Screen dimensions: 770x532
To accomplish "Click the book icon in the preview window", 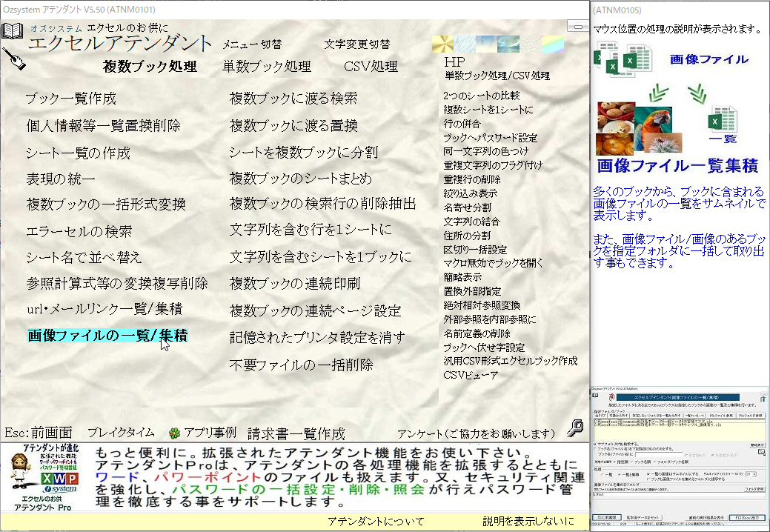I will pyautogui.click(x=596, y=396).
